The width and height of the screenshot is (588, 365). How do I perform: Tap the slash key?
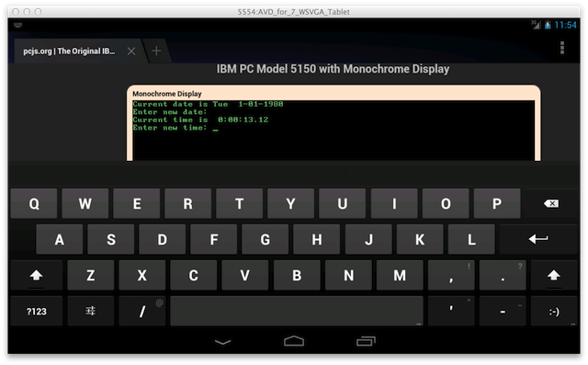point(141,311)
